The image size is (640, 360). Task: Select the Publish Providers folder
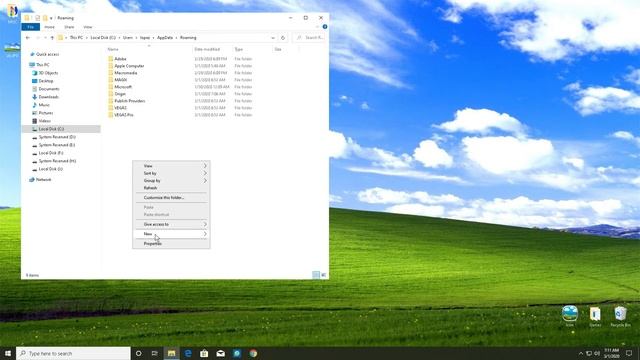click(x=129, y=101)
